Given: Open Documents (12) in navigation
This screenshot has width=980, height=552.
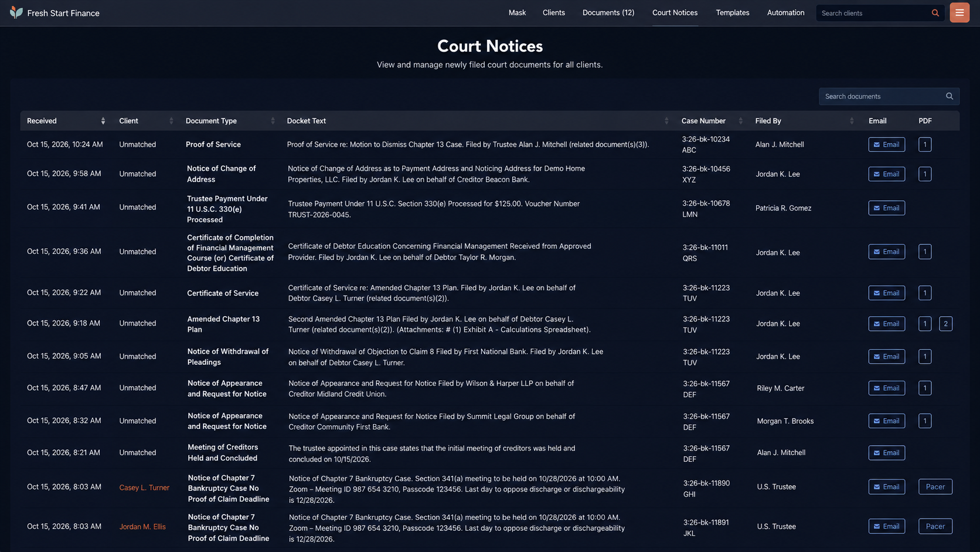Looking at the screenshot, I should pyautogui.click(x=608, y=13).
